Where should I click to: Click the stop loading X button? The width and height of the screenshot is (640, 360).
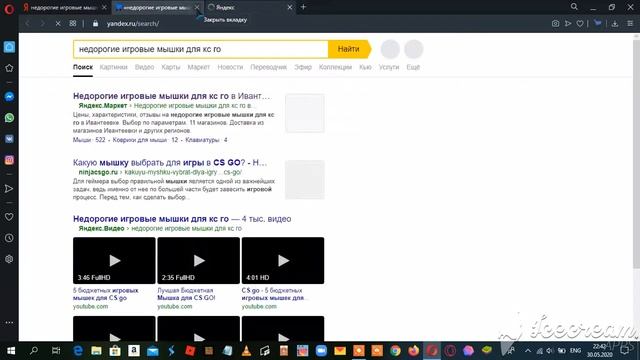58,24
